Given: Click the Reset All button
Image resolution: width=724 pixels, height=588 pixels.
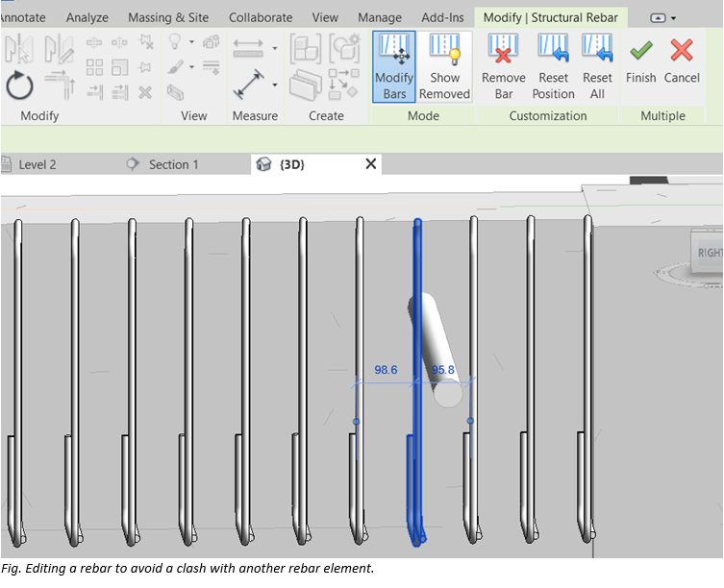Looking at the screenshot, I should (597, 67).
